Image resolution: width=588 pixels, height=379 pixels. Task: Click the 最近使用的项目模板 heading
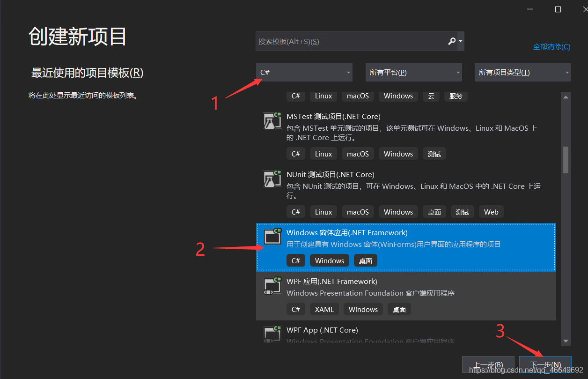point(87,73)
